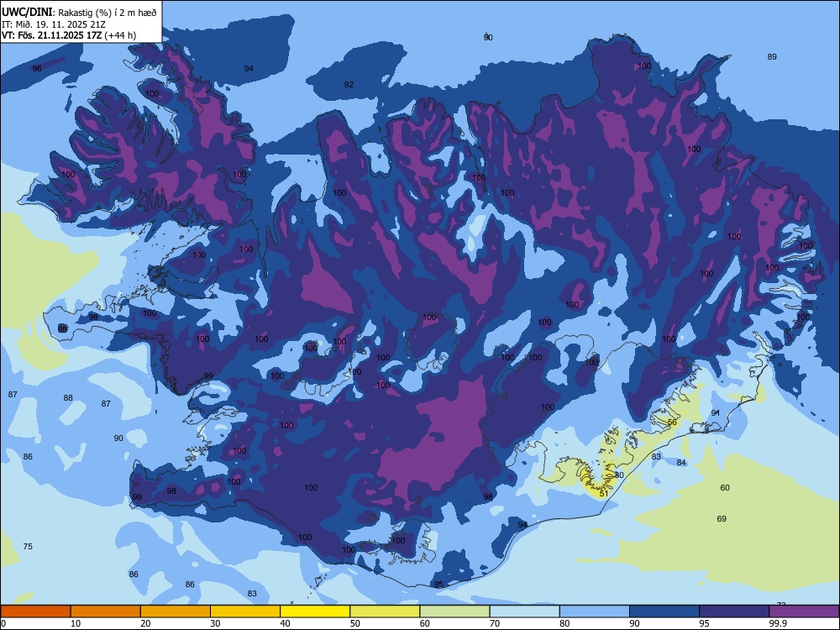Screen dimensions: 840x630
Task: Click the humidity value '96' on the map
Action: (37, 69)
